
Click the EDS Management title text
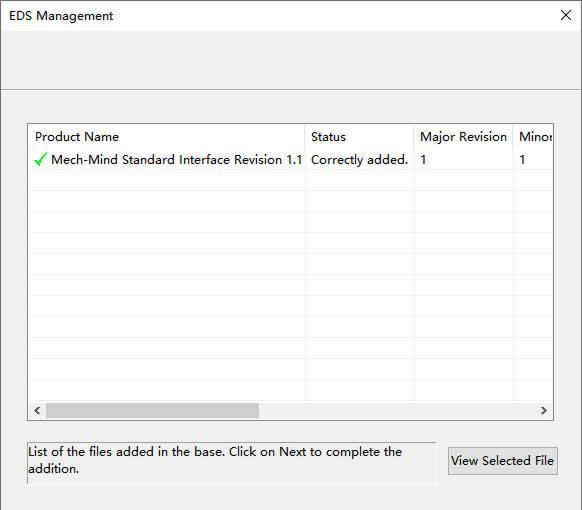61,16
